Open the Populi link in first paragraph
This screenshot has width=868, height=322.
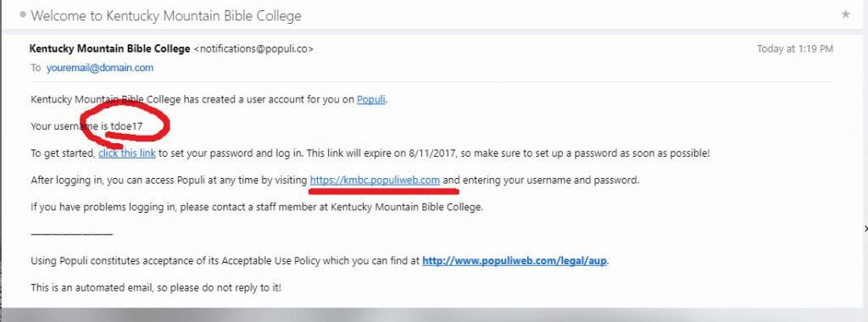pyautogui.click(x=371, y=100)
